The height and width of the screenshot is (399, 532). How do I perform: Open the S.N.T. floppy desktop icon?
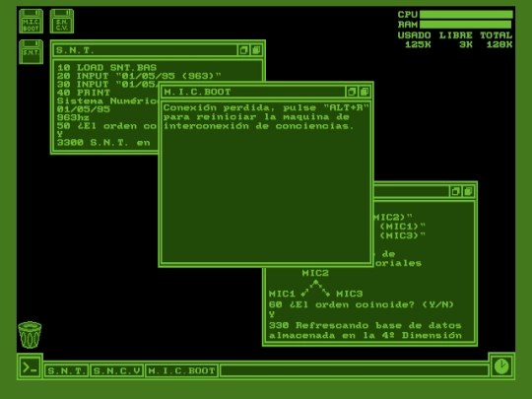[x=31, y=51]
